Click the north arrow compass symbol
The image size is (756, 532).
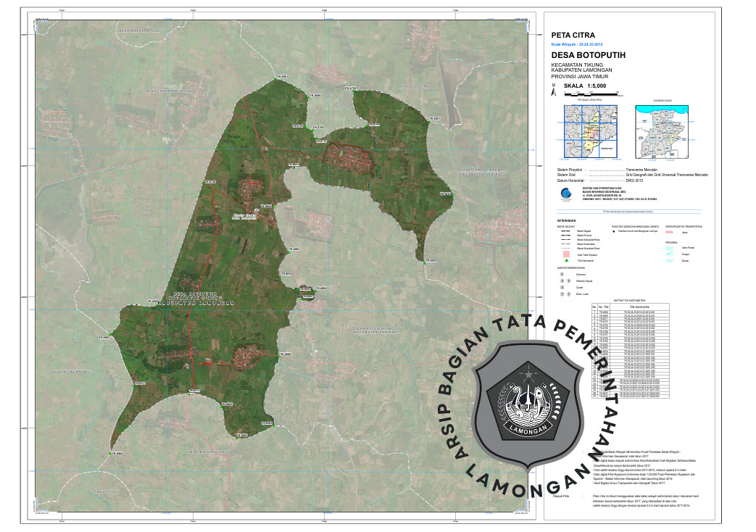[554, 91]
